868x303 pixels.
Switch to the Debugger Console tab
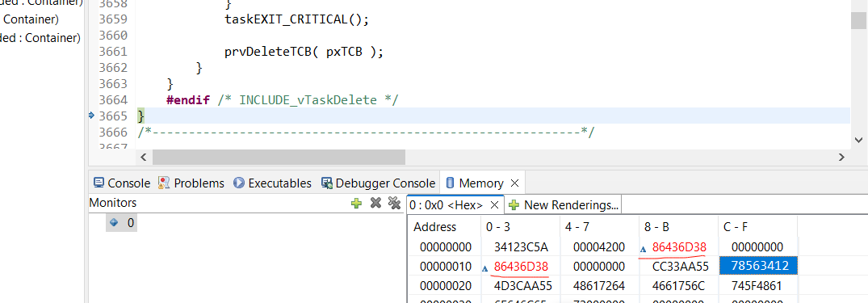[379, 183]
